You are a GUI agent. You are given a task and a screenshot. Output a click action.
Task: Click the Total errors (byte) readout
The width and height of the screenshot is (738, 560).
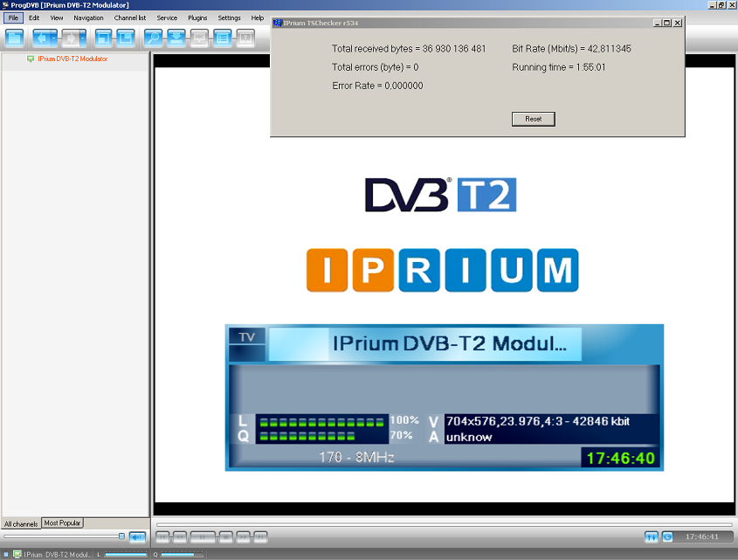coord(376,67)
